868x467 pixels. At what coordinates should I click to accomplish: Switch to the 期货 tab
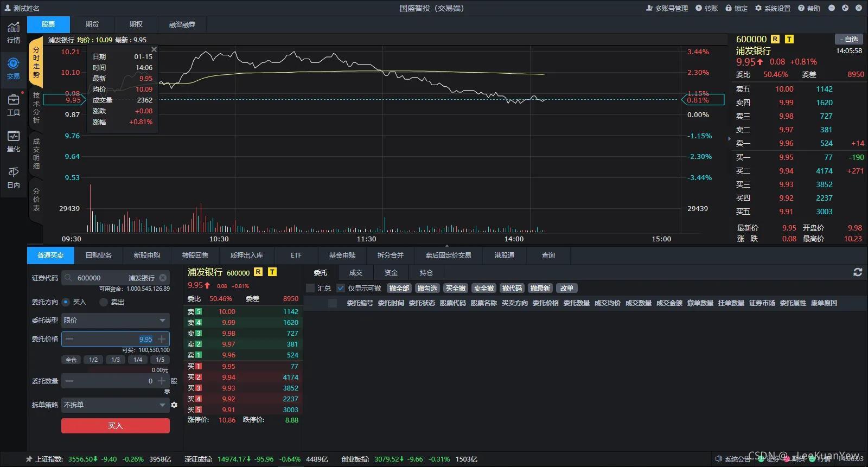(92, 24)
